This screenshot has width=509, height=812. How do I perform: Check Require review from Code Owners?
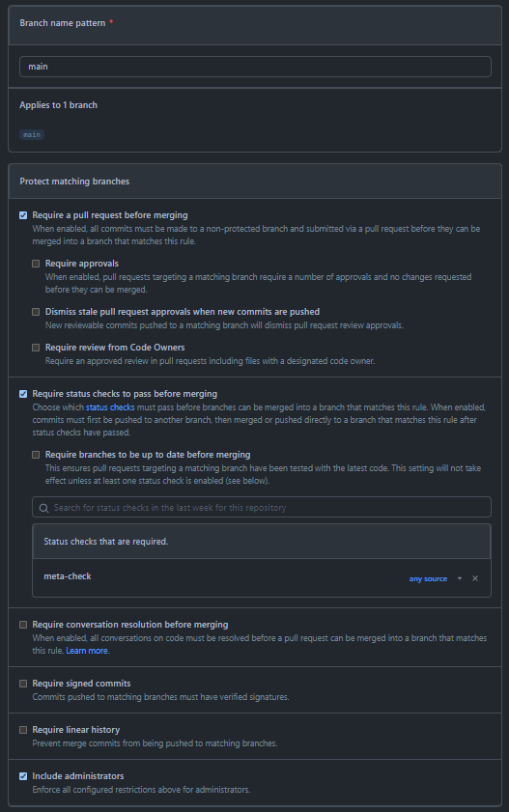pos(36,348)
